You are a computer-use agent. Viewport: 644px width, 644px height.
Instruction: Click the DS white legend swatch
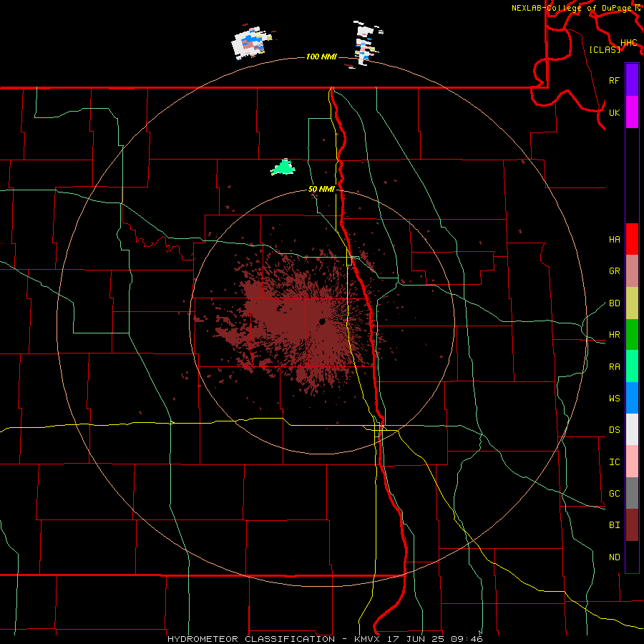pyautogui.click(x=632, y=429)
